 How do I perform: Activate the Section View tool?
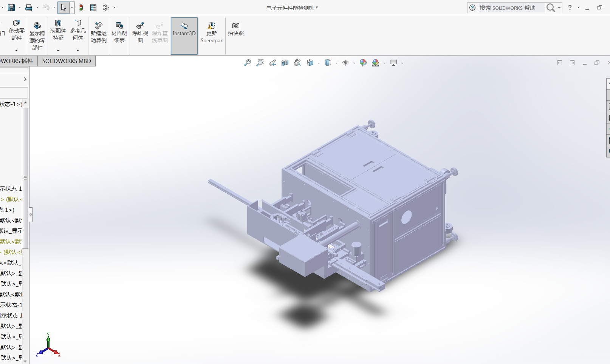[x=285, y=63]
